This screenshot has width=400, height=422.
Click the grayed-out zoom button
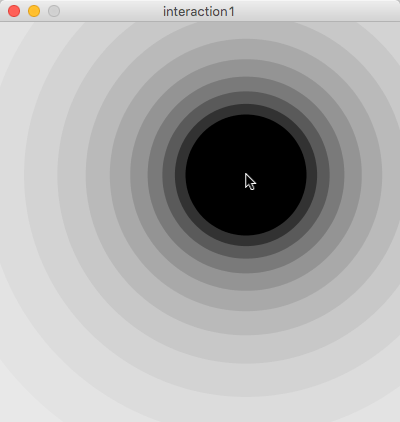(54, 11)
